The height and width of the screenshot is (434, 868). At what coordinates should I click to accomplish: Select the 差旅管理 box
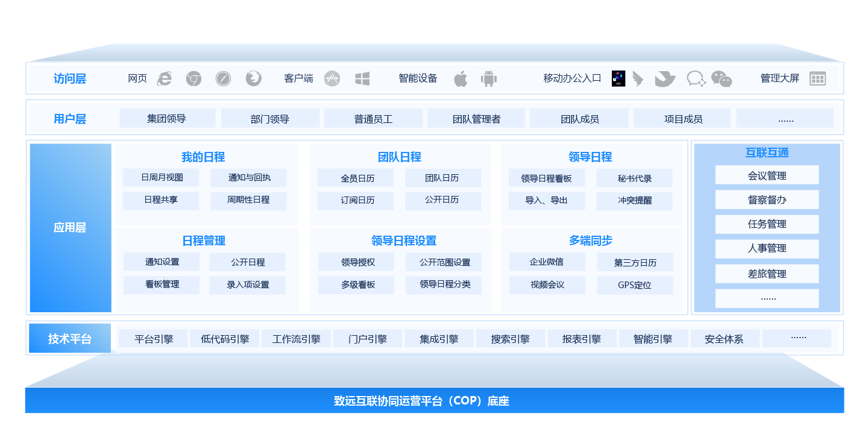pos(767,274)
